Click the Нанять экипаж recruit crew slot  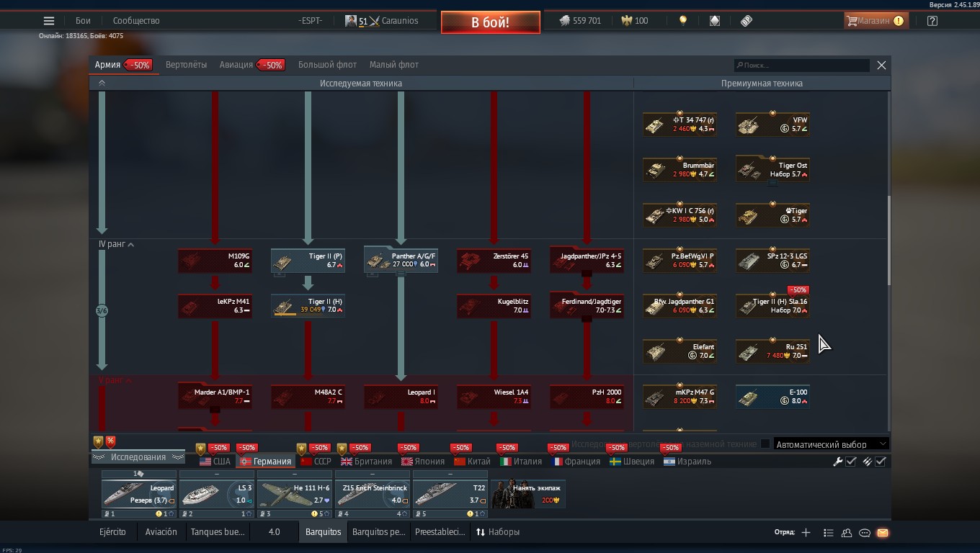528,493
